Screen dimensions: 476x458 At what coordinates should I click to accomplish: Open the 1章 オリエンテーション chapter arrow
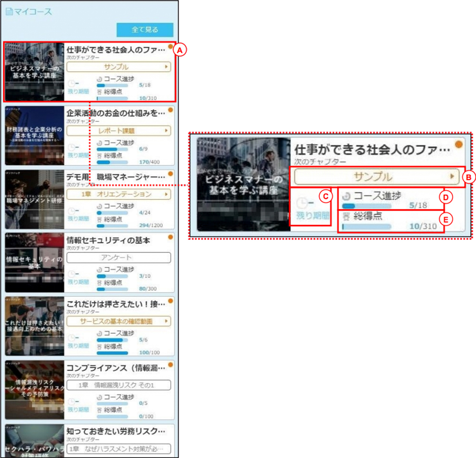[x=166, y=194]
